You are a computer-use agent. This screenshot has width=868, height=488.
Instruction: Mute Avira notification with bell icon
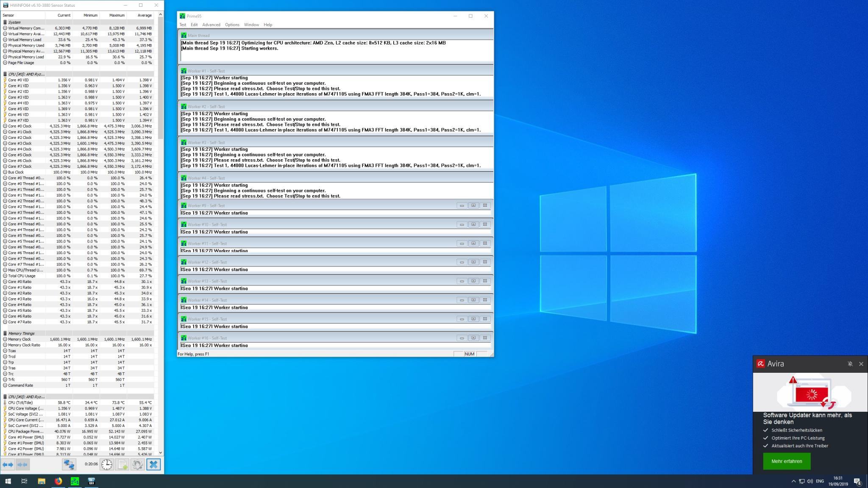(850, 364)
